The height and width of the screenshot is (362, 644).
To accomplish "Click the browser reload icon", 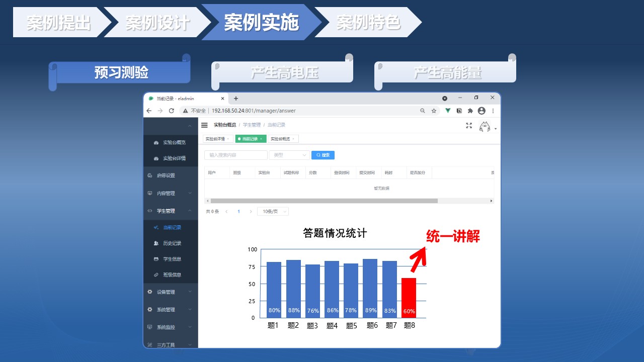I will pos(172,111).
